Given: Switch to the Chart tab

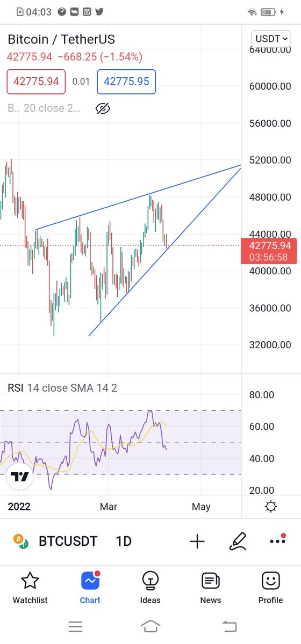Looking at the screenshot, I should pyautogui.click(x=90, y=588).
